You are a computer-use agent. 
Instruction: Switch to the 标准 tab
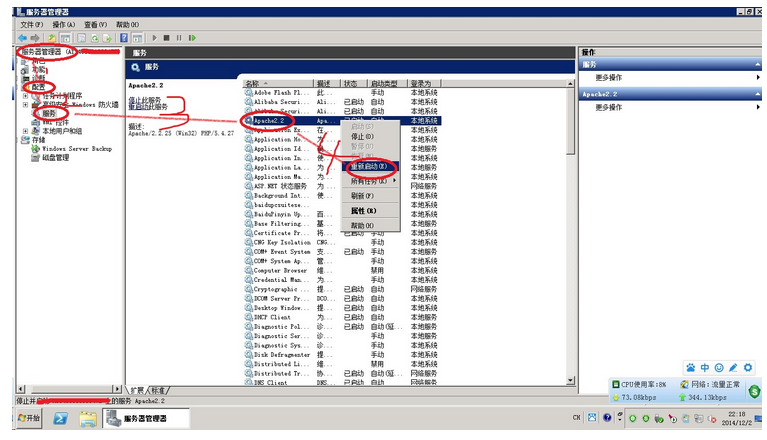click(x=158, y=391)
